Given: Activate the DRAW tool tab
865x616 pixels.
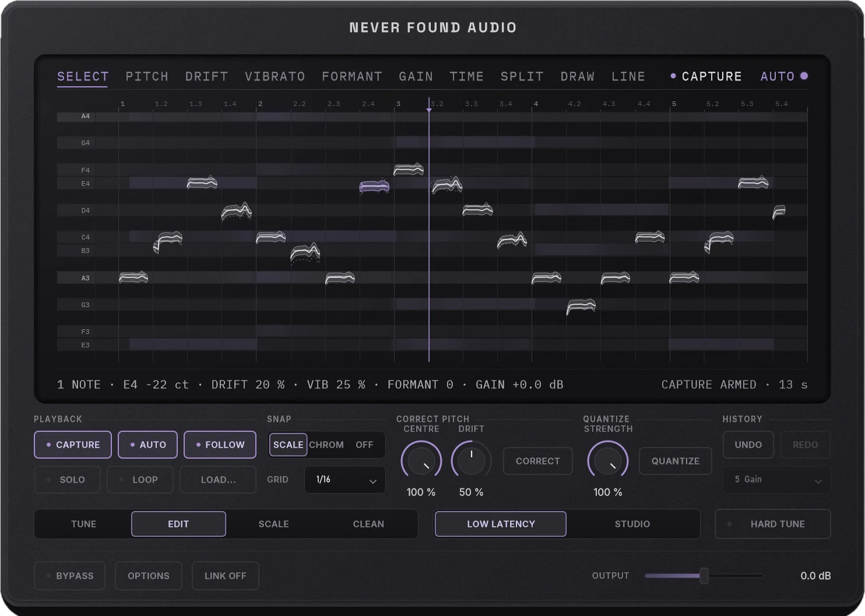Looking at the screenshot, I should click(x=577, y=76).
